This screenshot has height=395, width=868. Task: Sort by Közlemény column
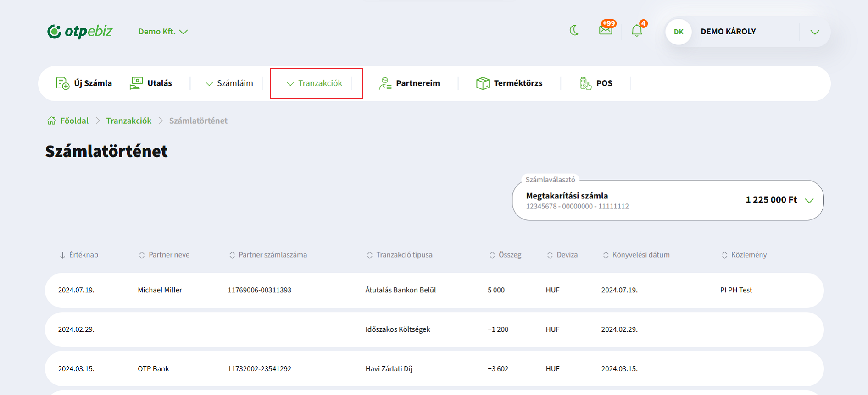point(744,255)
